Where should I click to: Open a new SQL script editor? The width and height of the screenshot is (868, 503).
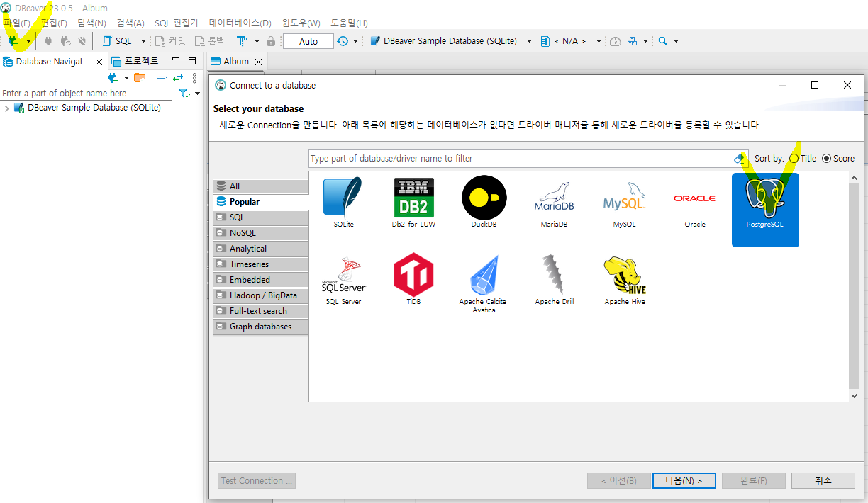coord(118,41)
